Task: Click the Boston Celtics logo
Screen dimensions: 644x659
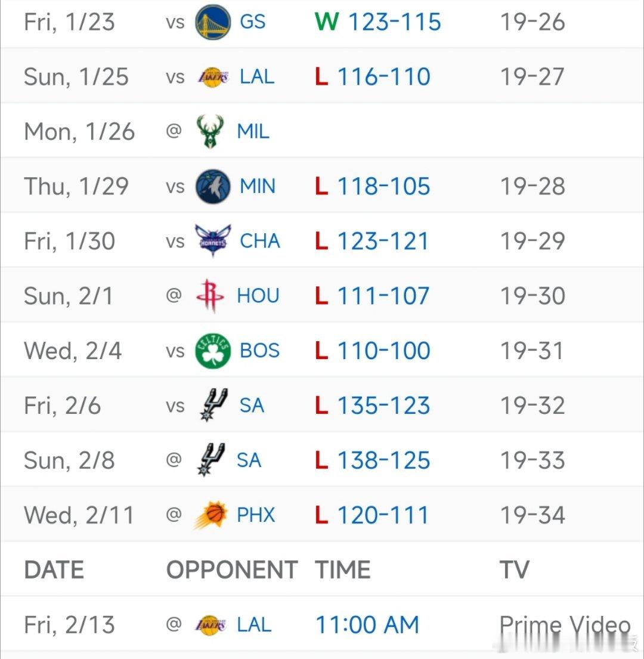Action: 213,351
